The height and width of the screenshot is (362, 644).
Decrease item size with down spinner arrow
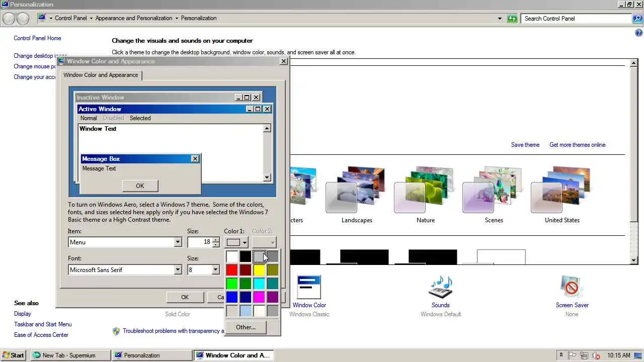point(216,245)
